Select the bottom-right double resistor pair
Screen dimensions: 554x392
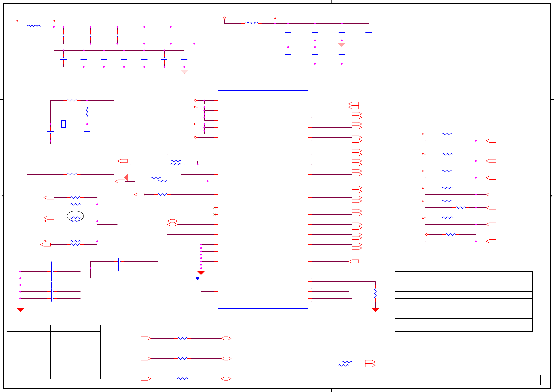click(345, 363)
